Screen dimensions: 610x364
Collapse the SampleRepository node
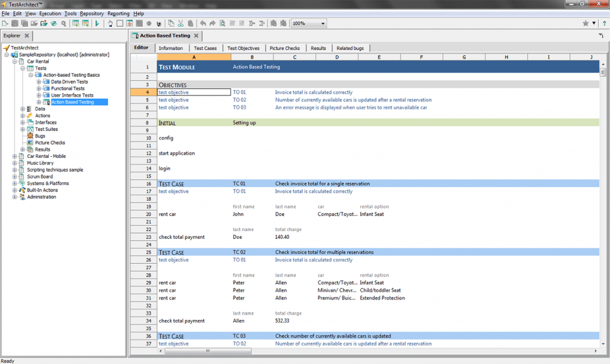pos(7,54)
